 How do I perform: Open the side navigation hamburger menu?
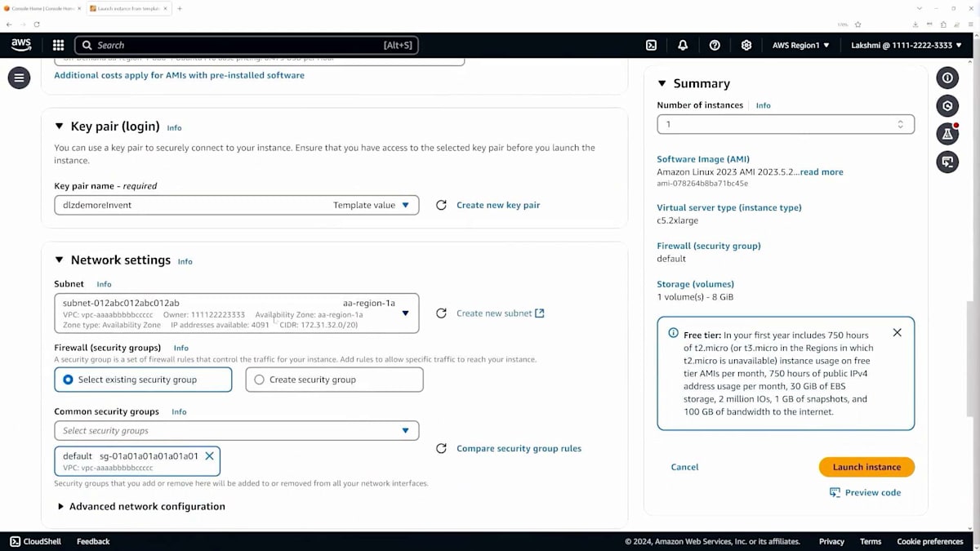[19, 78]
